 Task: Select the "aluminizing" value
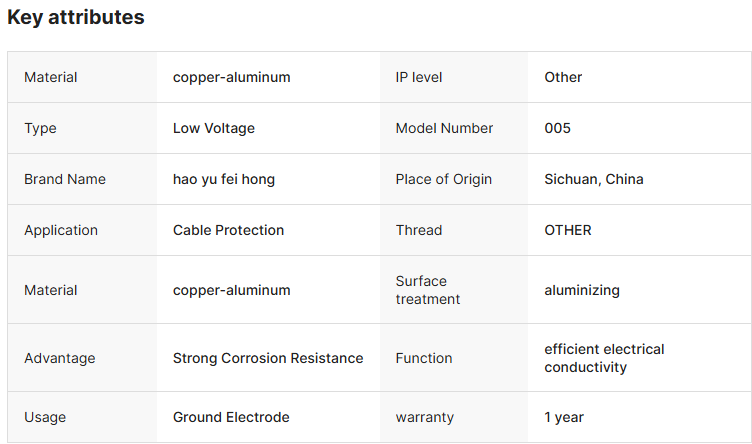tap(582, 290)
